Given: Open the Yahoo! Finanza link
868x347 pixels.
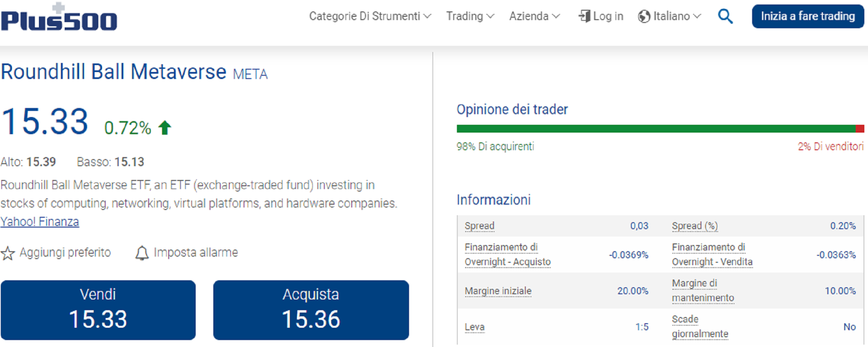Looking at the screenshot, I should (40, 221).
